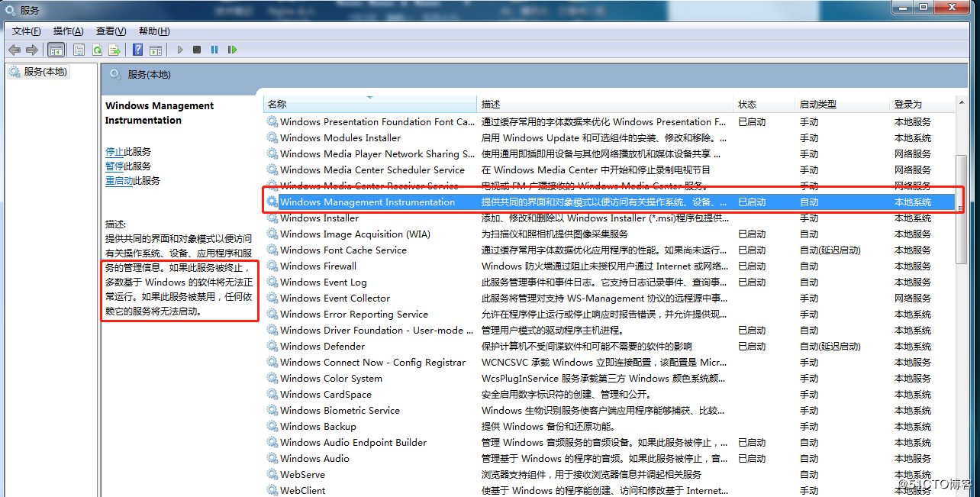Click the blue Help question mark icon

[137, 50]
